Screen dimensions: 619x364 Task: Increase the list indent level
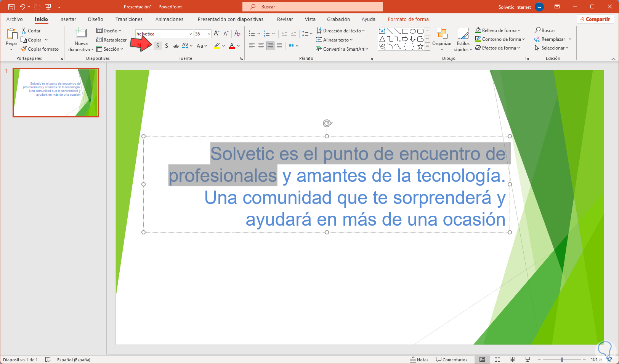click(293, 34)
